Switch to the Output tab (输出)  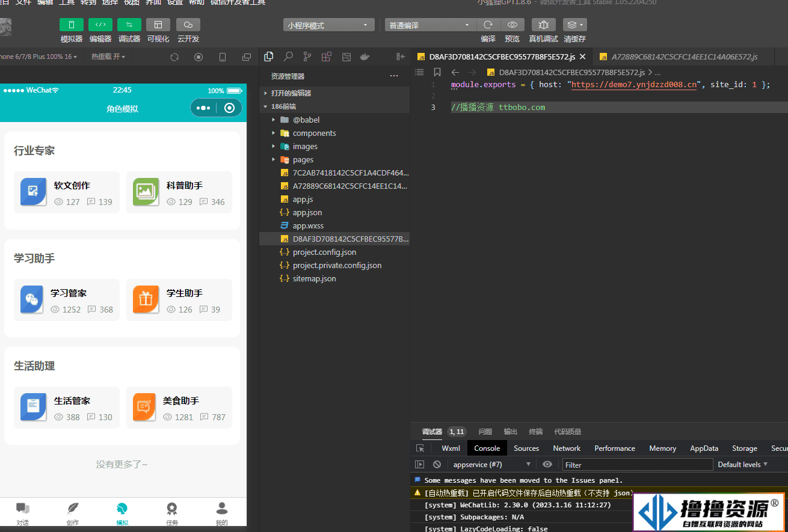(x=510, y=432)
